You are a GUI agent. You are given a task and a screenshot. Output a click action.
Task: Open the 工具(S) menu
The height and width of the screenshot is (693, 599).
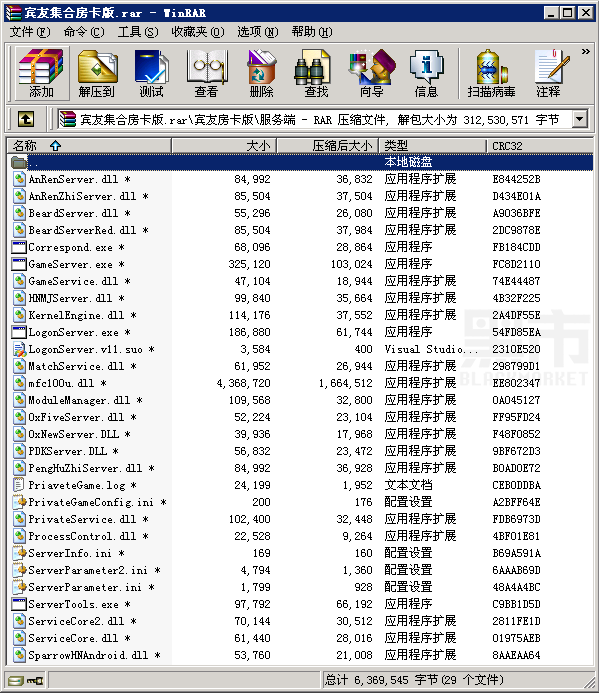pyautogui.click(x=138, y=32)
